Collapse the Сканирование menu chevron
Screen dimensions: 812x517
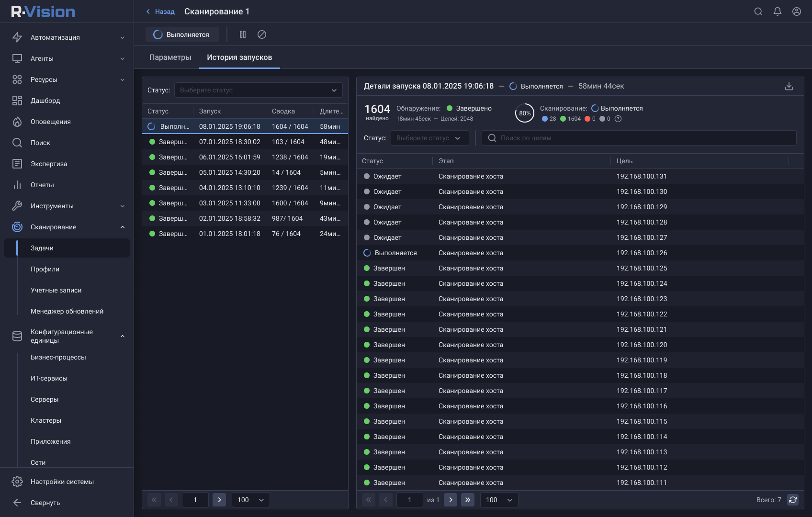(123, 227)
